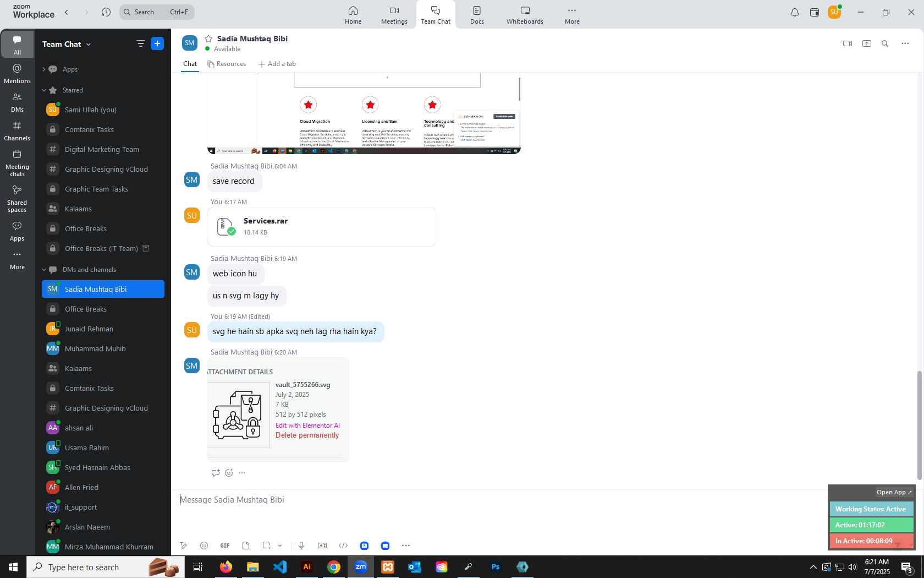Click the Search box
Image resolution: width=924 pixels, height=578 pixels.
pos(157,12)
